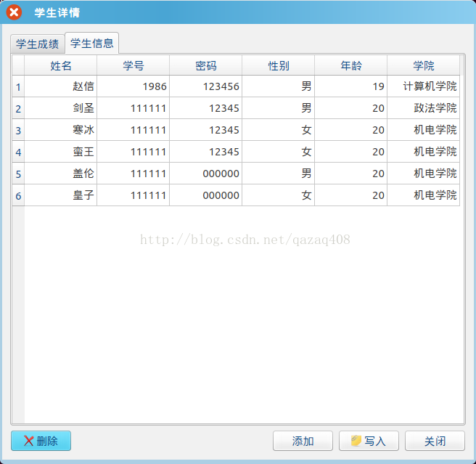Click the name cell 赵信
This screenshot has width=476, height=464.
pos(60,86)
